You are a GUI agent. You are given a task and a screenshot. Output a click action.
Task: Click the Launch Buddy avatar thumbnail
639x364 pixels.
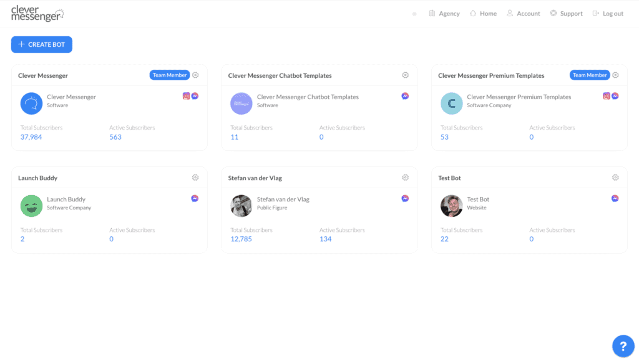pos(31,206)
